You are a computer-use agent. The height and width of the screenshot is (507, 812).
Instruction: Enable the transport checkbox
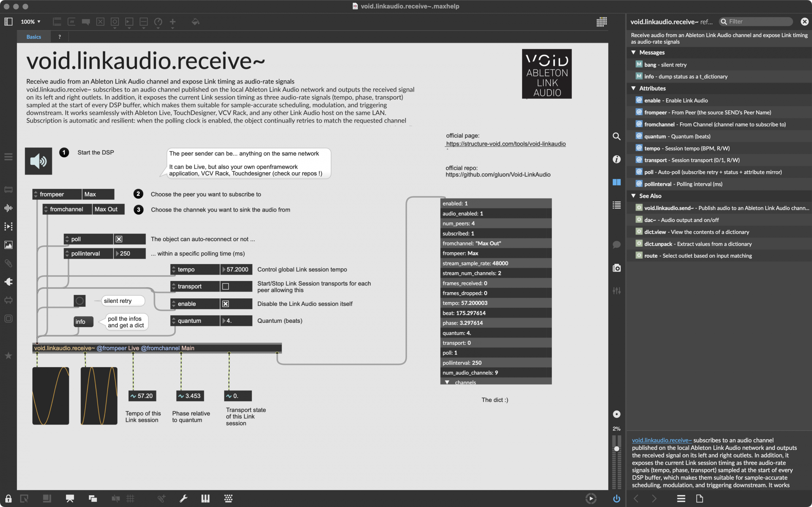(x=226, y=286)
